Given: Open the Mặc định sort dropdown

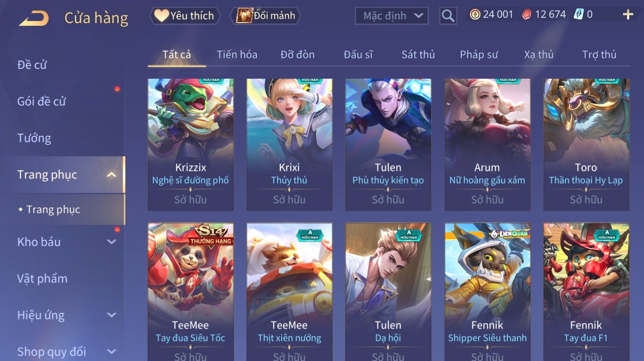Looking at the screenshot, I should (392, 16).
